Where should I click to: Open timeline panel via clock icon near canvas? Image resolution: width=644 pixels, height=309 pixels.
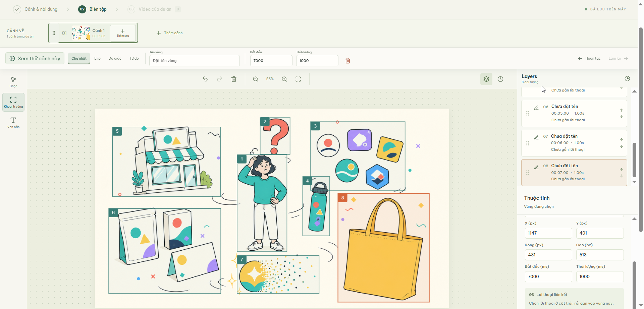point(500,79)
